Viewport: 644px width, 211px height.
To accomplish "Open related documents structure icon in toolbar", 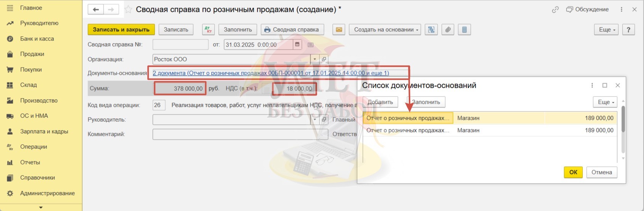I will click(x=431, y=29).
